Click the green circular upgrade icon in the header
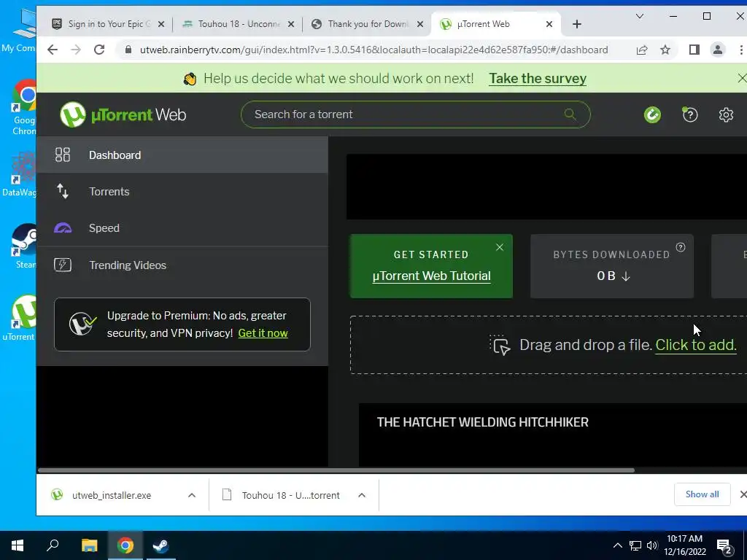The height and width of the screenshot is (560, 747). pyautogui.click(x=652, y=114)
